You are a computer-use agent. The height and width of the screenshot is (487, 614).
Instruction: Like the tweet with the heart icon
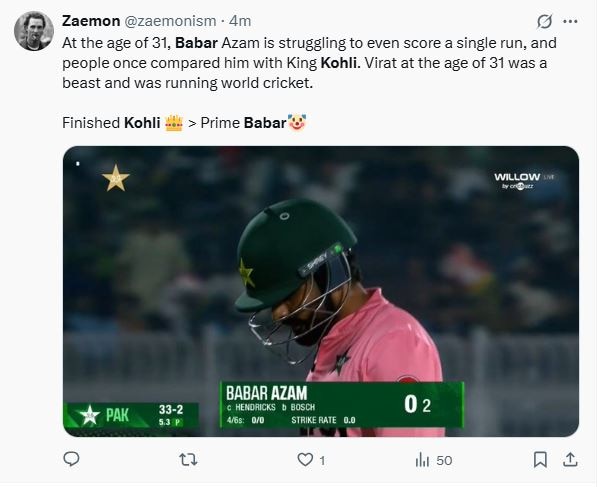tap(306, 460)
